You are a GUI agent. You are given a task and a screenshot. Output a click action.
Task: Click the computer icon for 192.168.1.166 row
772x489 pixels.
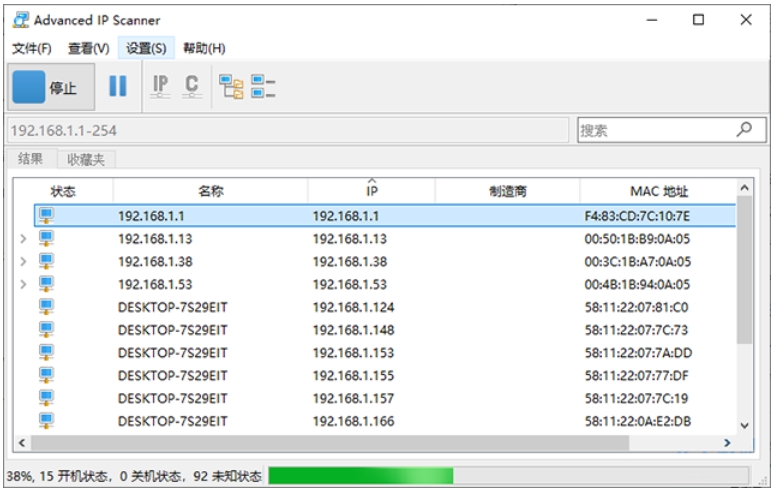coord(46,420)
